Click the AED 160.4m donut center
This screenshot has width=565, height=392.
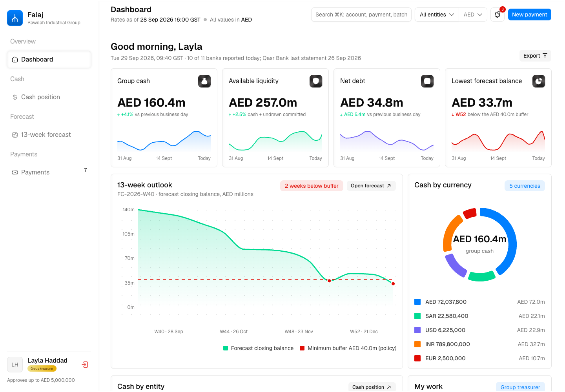point(479,239)
